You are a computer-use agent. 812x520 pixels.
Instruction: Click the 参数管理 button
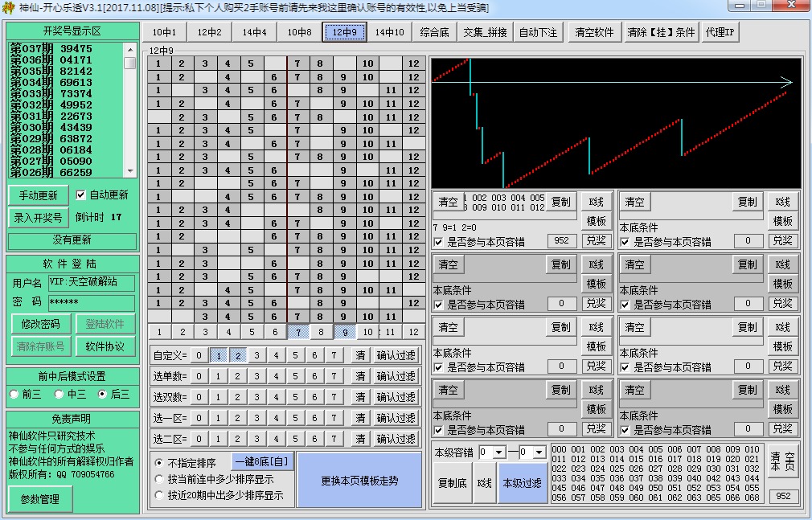(x=41, y=498)
